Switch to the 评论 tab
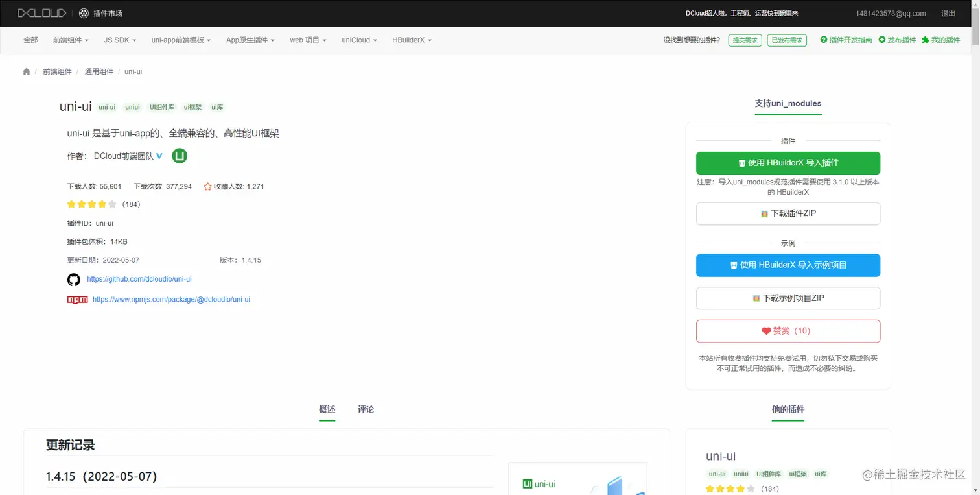Viewport: 980px width, 495px height. [x=366, y=409]
